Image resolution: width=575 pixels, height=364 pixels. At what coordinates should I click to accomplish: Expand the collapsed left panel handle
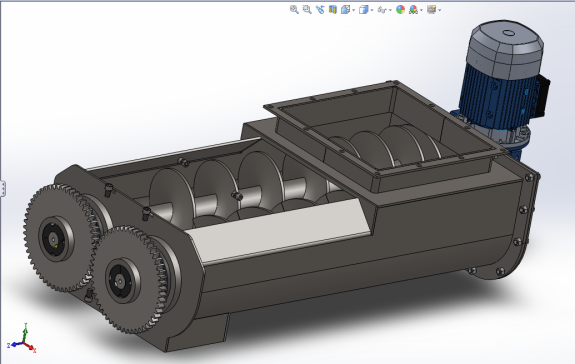2,189
